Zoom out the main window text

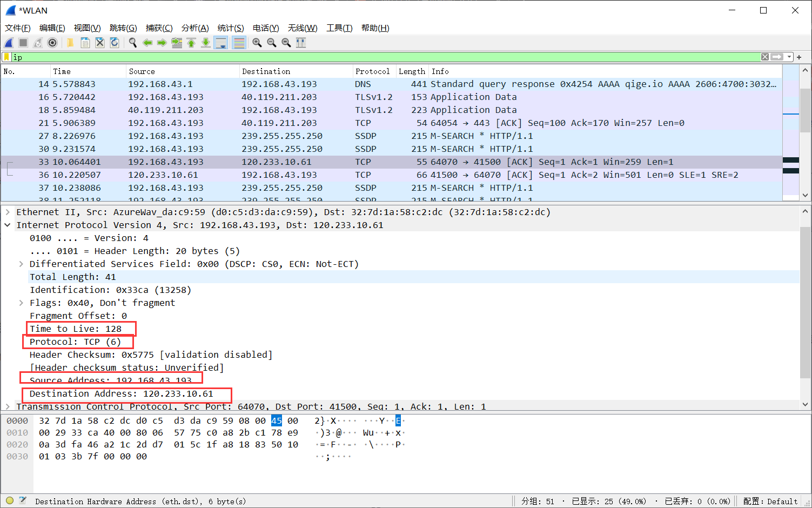click(x=272, y=43)
